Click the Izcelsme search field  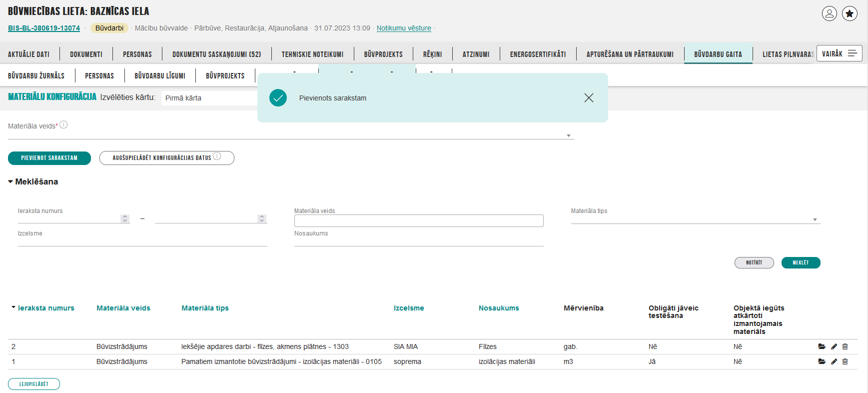(142, 241)
